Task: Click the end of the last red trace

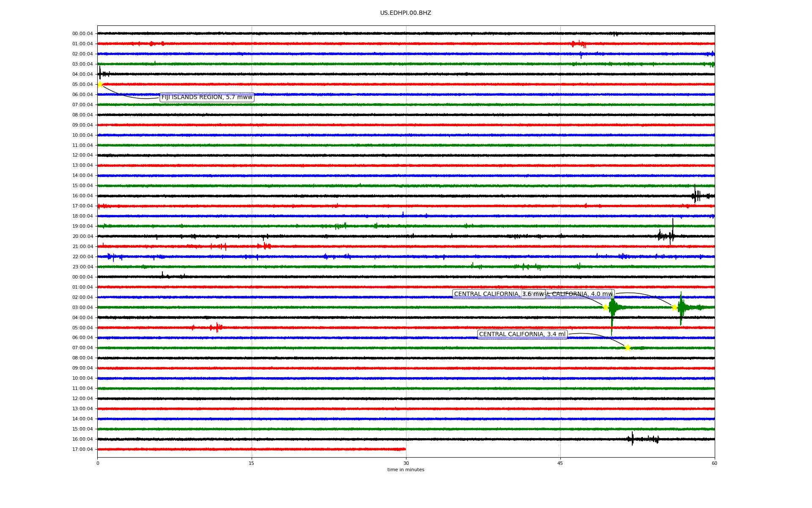Action: tap(405, 449)
